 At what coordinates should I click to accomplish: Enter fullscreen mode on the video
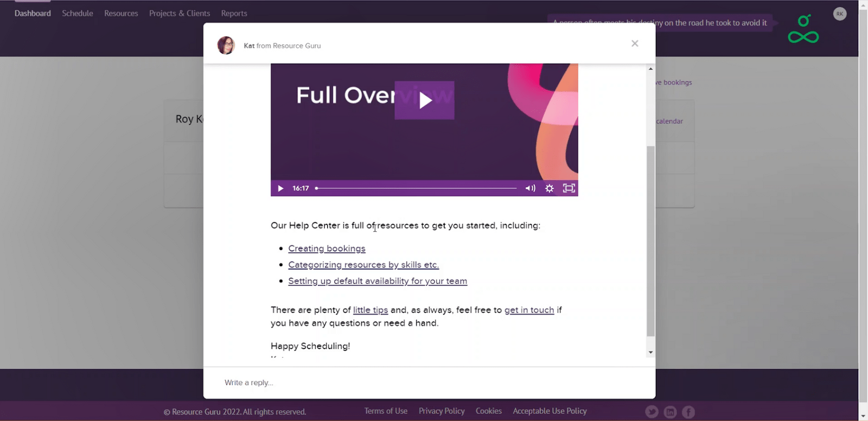tap(569, 188)
